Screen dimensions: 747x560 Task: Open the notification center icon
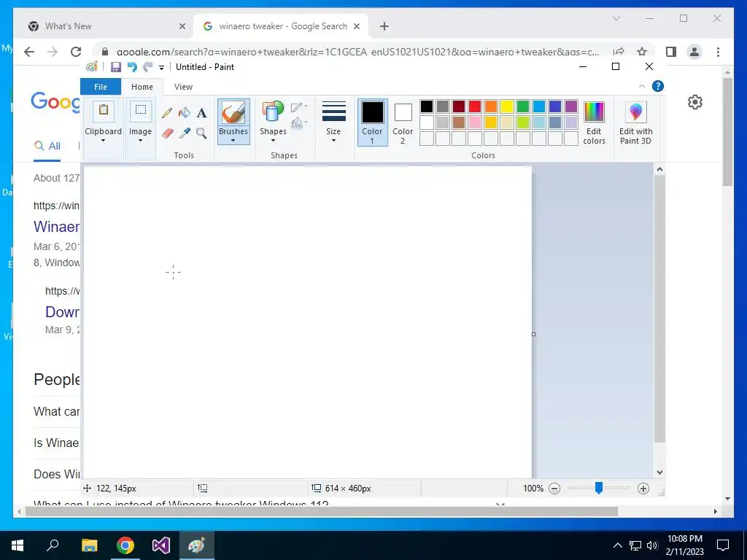pyautogui.click(x=723, y=545)
